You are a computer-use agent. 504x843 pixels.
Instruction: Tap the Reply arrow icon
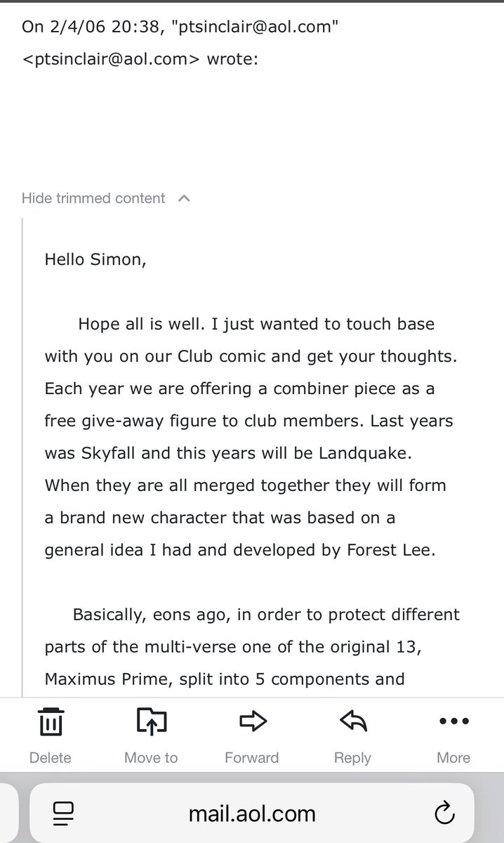tap(352, 721)
